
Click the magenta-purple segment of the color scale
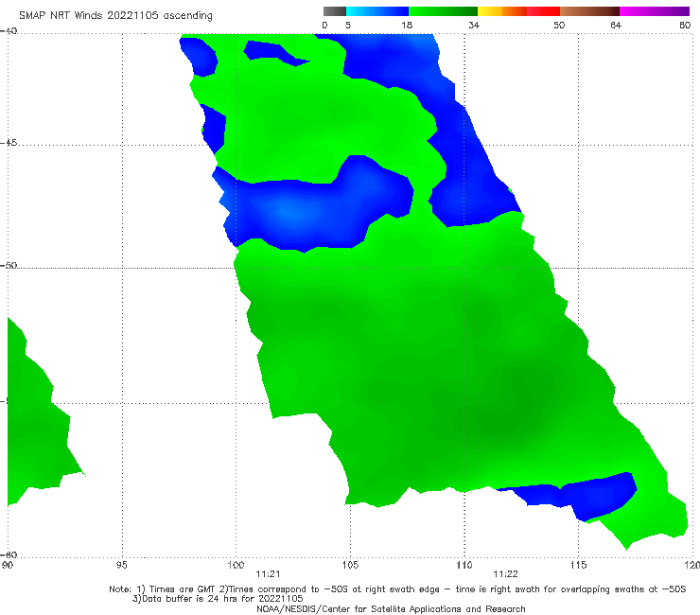655,11
